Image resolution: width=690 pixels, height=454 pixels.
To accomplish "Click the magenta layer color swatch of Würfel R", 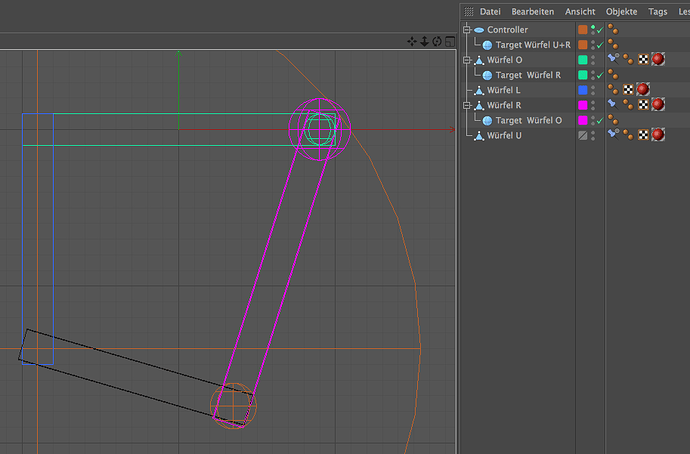I will click(583, 105).
